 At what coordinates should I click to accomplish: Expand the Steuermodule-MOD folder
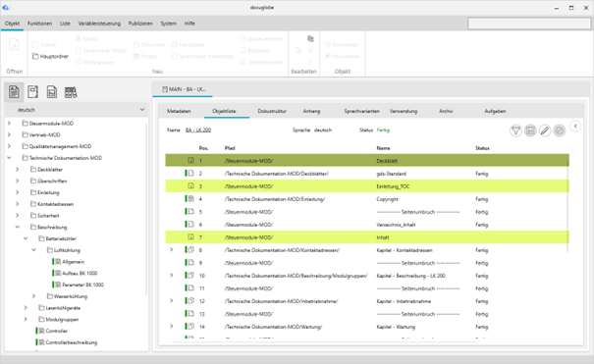point(9,124)
